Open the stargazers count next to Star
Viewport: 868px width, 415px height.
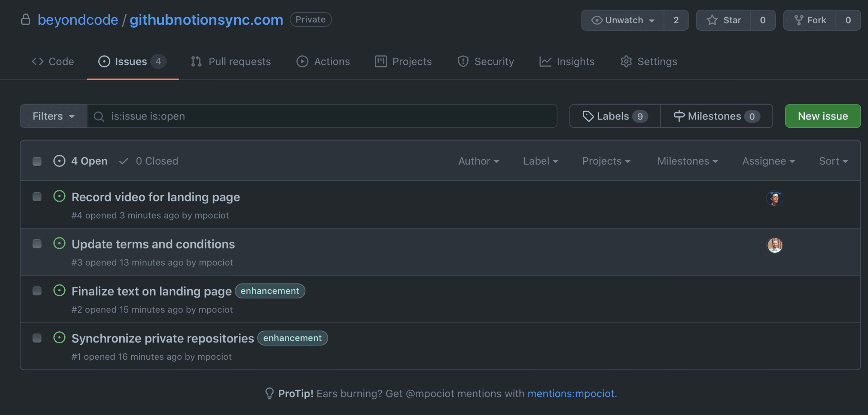coord(762,20)
